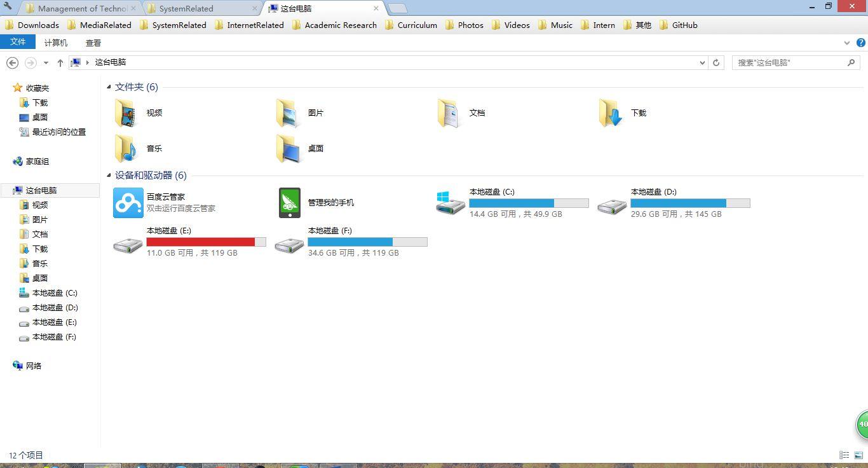This screenshot has height=468, width=868.
Task: Click the green 40 floating ball
Action: coord(862,424)
